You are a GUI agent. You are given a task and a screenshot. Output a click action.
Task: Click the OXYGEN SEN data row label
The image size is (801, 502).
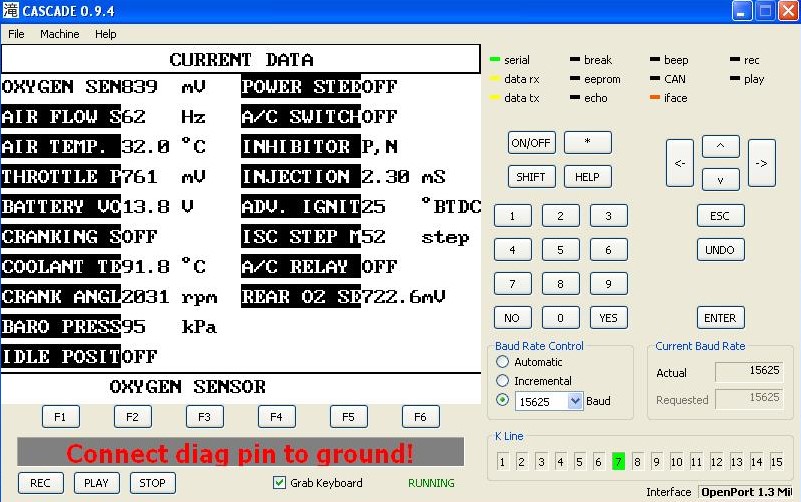(61, 87)
